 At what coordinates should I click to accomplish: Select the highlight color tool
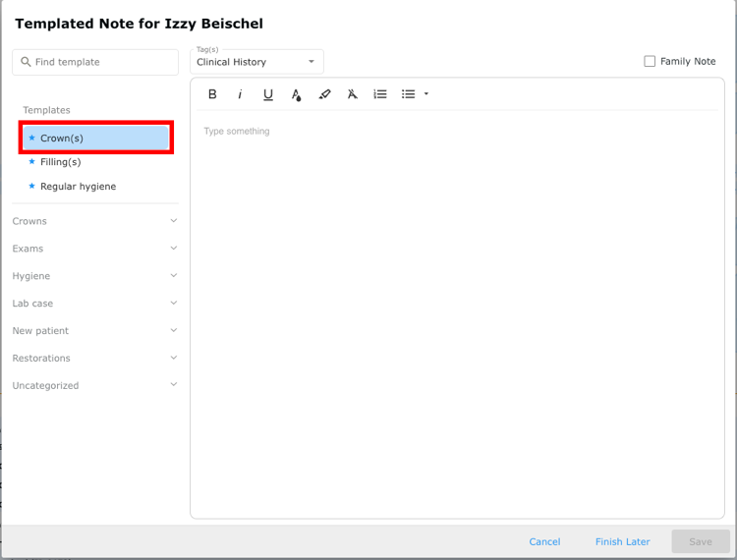[324, 94]
